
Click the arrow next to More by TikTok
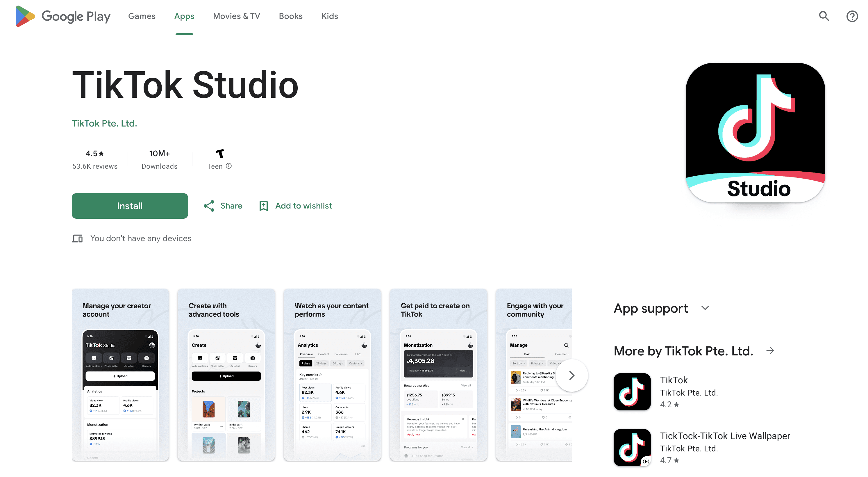pos(770,350)
